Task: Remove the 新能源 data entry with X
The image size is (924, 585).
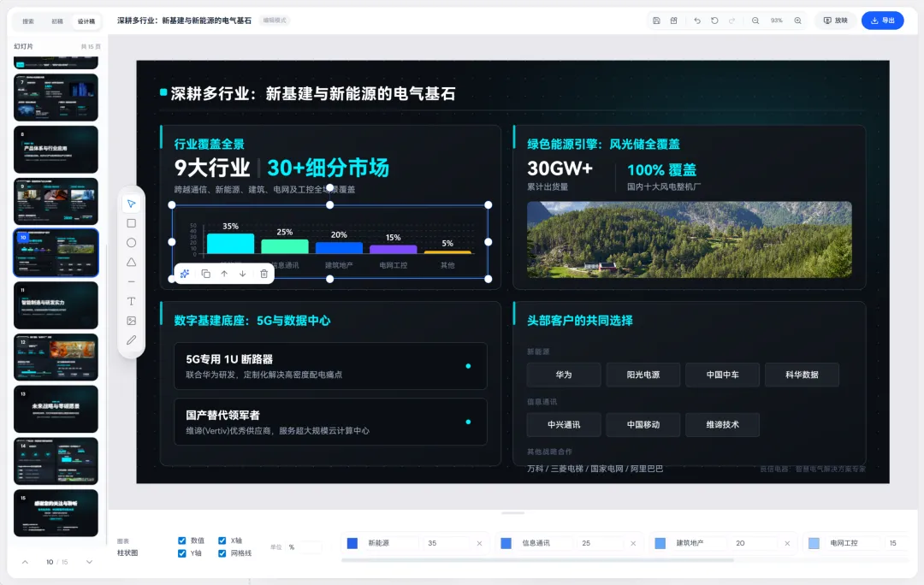Action: (x=480, y=543)
